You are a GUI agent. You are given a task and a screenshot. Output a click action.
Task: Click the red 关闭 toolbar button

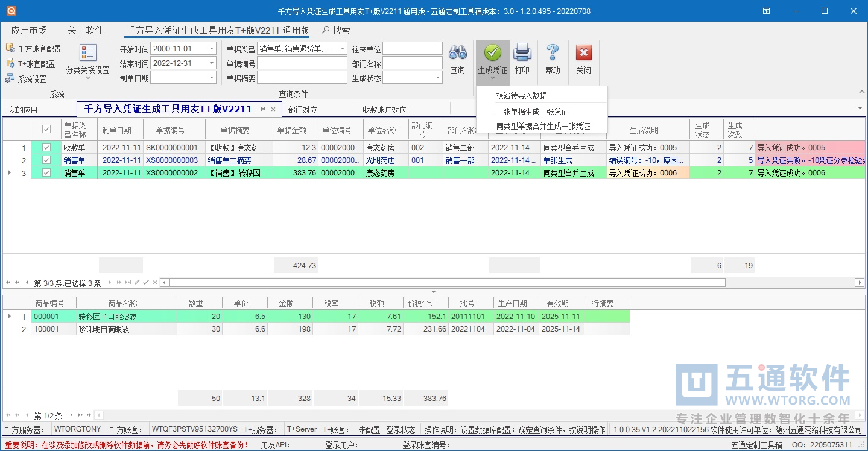click(583, 58)
